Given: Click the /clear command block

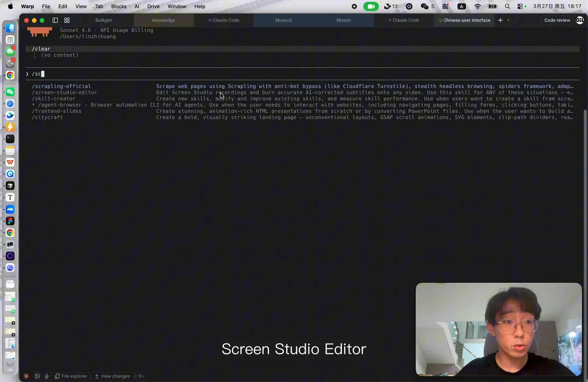Looking at the screenshot, I should pos(302,49).
